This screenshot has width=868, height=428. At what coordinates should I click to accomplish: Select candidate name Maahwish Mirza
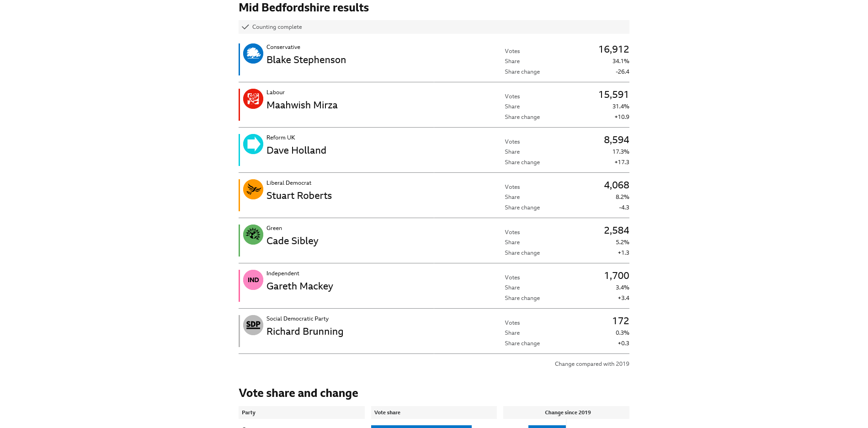pyautogui.click(x=302, y=105)
